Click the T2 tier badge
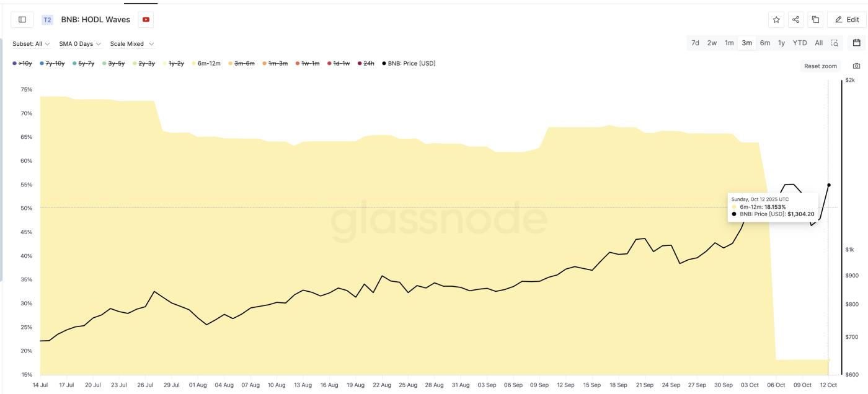The height and width of the screenshot is (394, 868). [x=48, y=20]
